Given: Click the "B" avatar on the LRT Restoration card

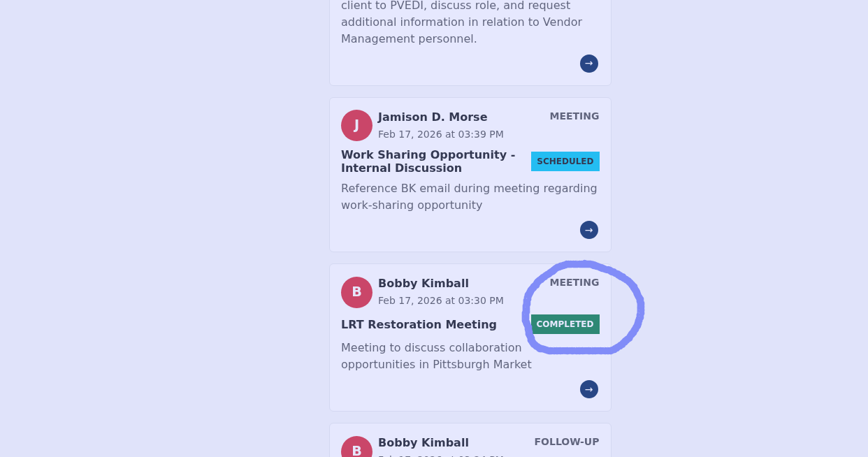Looking at the screenshot, I should tap(356, 292).
